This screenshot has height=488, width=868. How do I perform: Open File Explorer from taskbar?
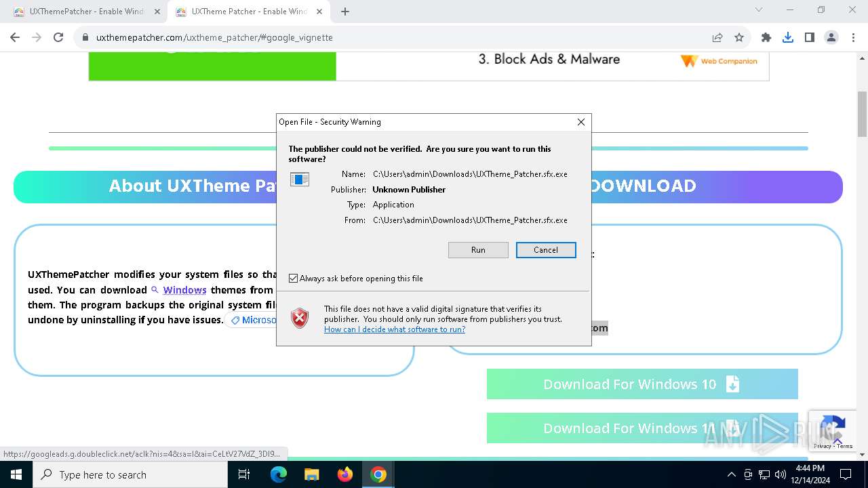click(x=311, y=474)
